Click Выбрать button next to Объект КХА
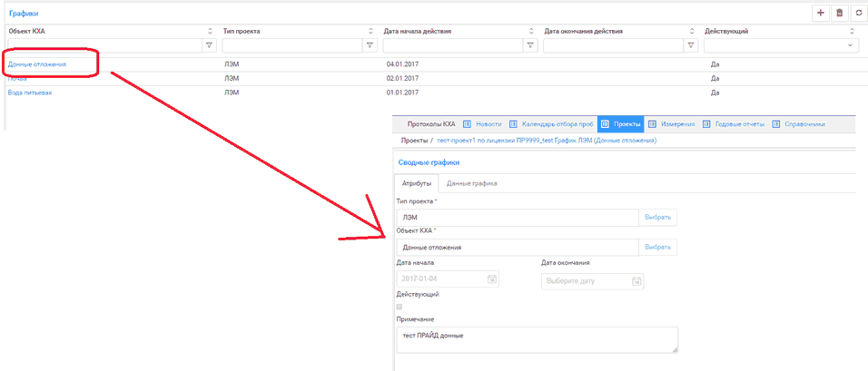 pyautogui.click(x=659, y=247)
